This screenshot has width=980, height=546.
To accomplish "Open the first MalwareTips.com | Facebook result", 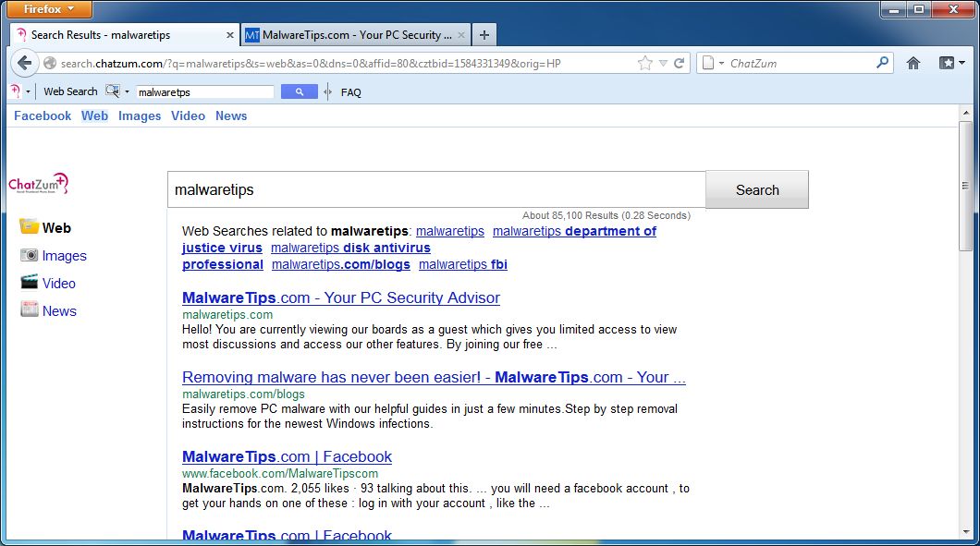I will [287, 456].
